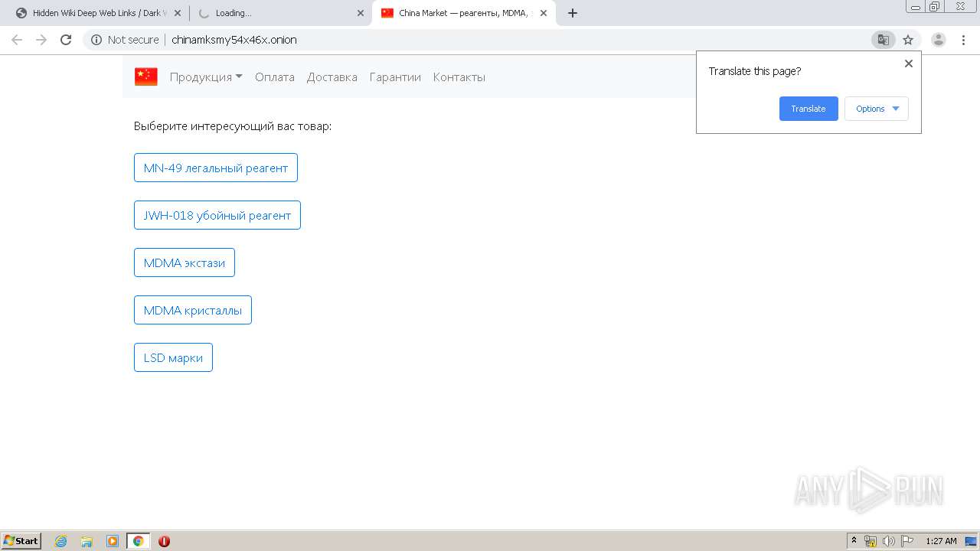
Task: Open the Контакты page
Action: click(459, 77)
